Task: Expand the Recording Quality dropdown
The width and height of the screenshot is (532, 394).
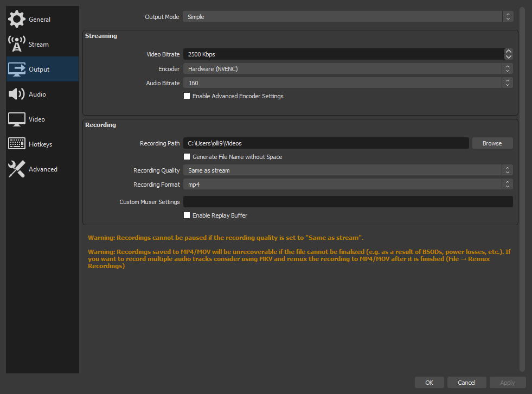Action: point(348,170)
